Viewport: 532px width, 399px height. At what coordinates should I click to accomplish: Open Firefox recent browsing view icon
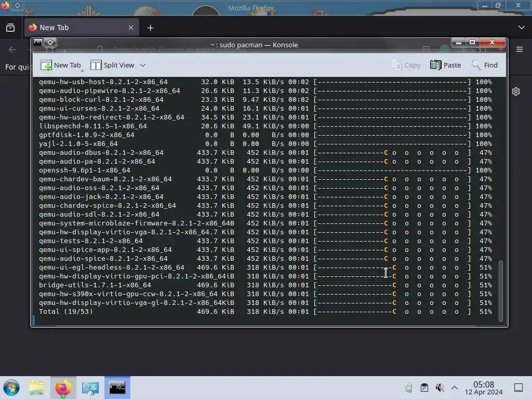click(10, 28)
